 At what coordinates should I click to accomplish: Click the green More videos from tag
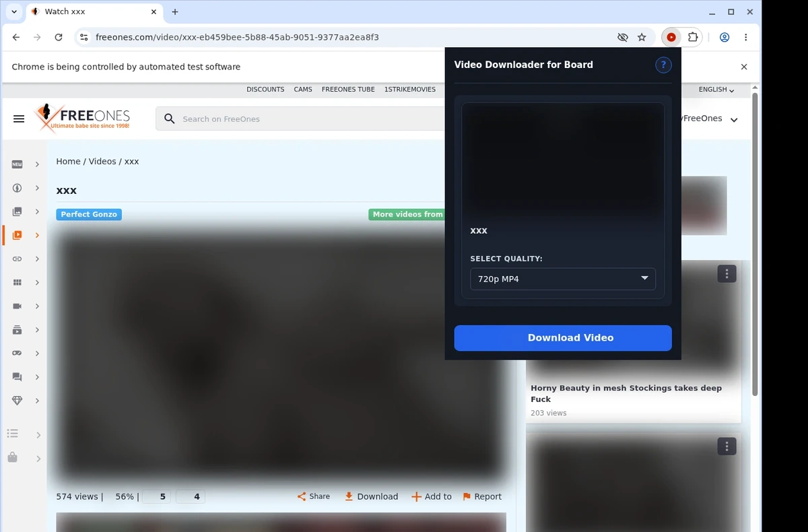pos(407,214)
